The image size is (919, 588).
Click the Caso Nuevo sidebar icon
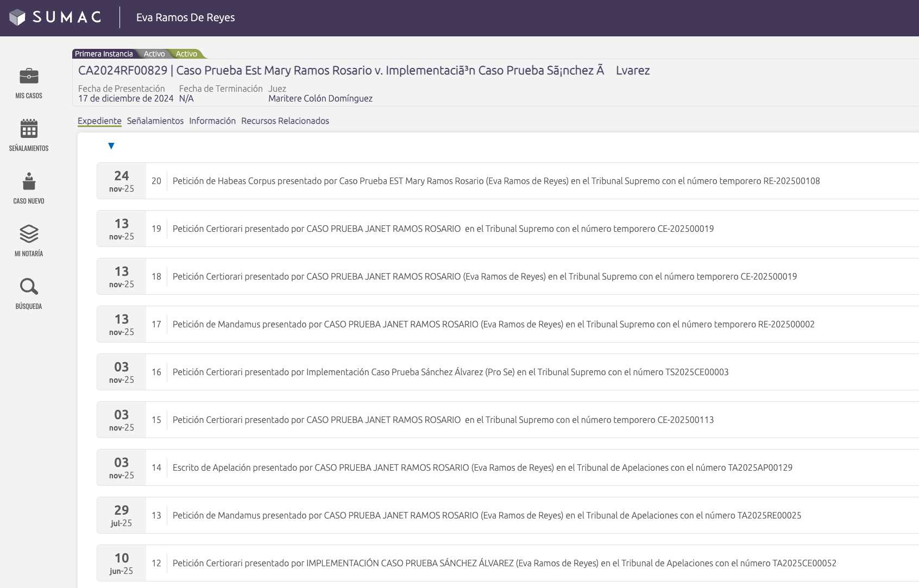click(x=29, y=181)
